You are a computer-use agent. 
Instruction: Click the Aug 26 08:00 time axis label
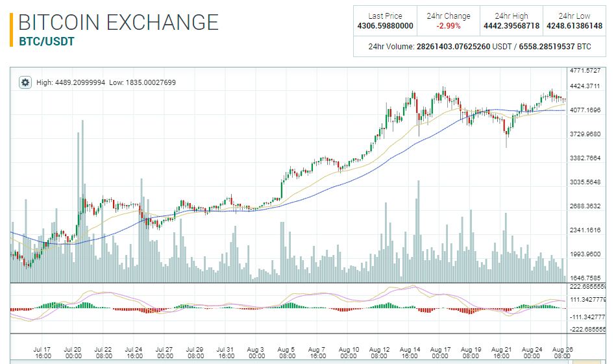562,352
